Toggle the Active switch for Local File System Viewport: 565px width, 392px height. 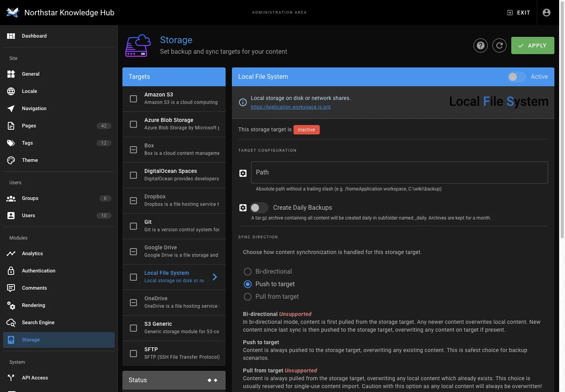pos(516,77)
